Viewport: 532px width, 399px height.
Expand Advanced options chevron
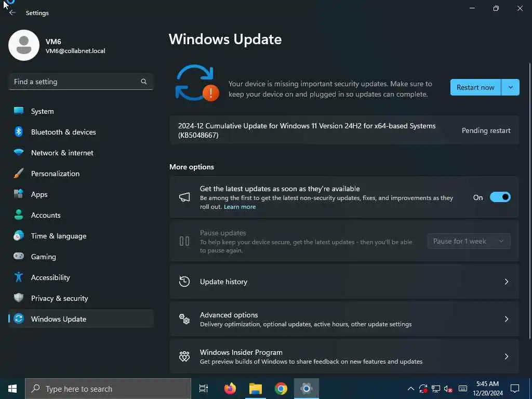point(506,319)
